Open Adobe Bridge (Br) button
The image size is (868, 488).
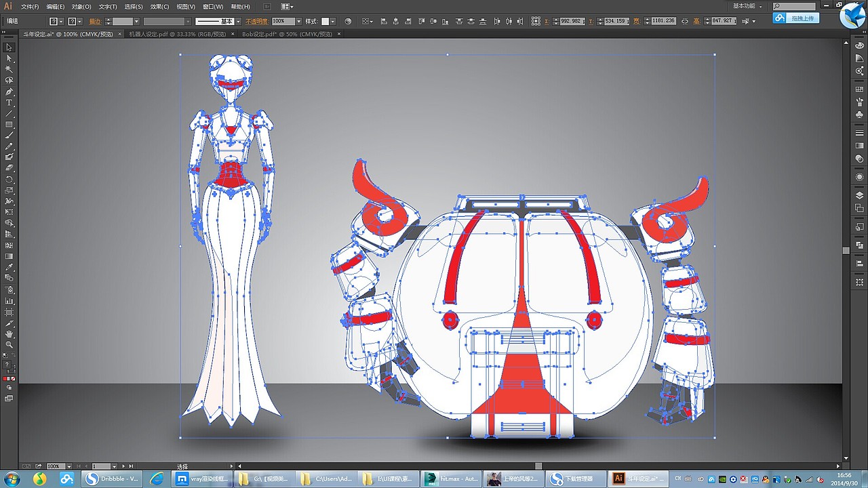[269, 6]
